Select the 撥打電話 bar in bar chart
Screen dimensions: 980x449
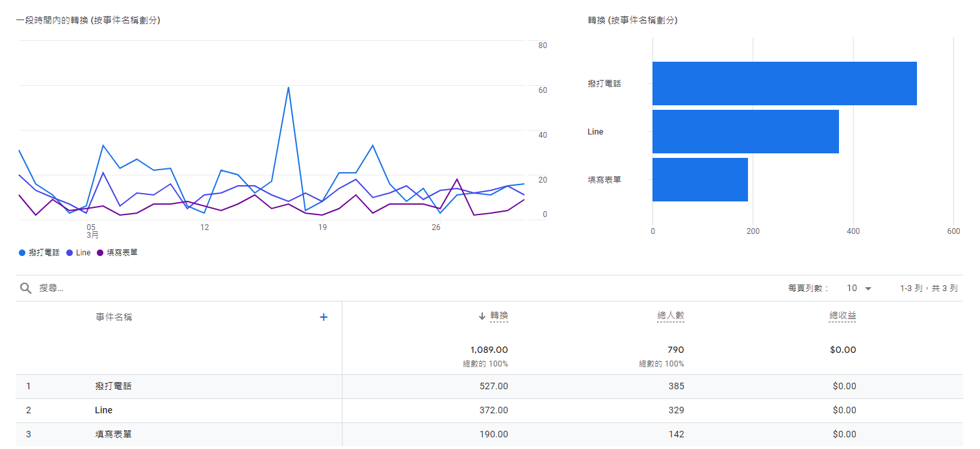coord(784,83)
